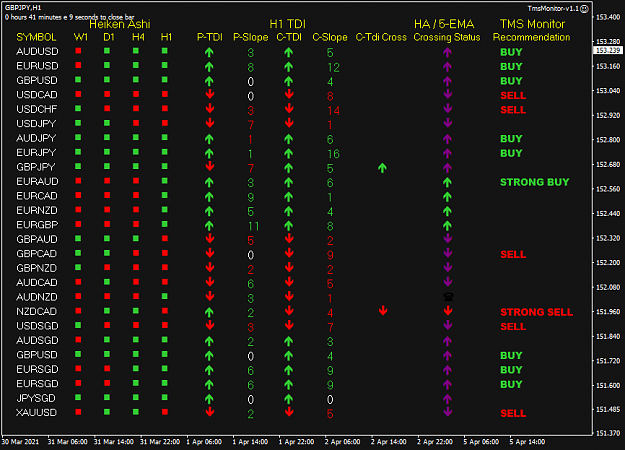
Task: Click the BUY recommendation in AUDJPY row
Action: 511,139
